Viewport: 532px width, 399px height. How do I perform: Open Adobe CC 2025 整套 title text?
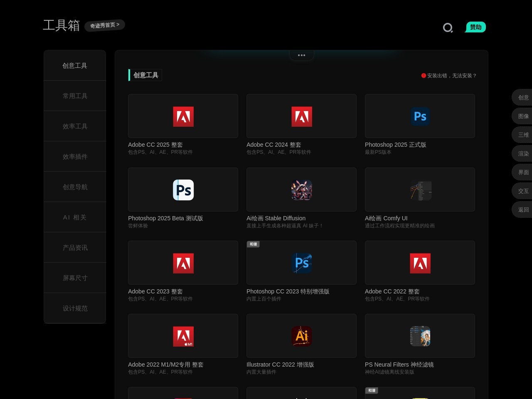click(x=155, y=145)
